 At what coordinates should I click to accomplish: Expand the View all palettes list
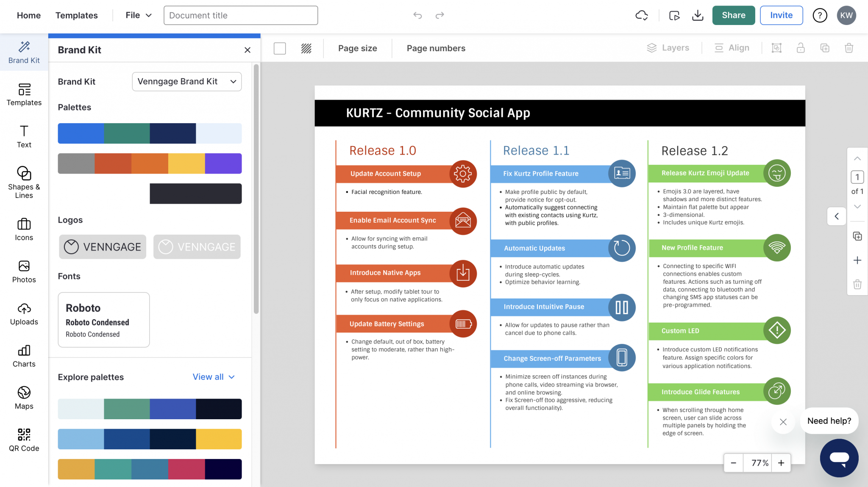[213, 376]
